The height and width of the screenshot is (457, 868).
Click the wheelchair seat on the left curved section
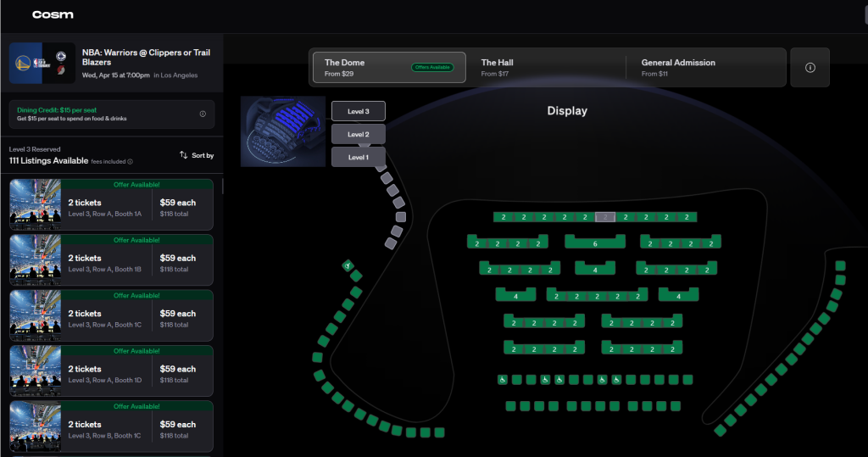348,266
